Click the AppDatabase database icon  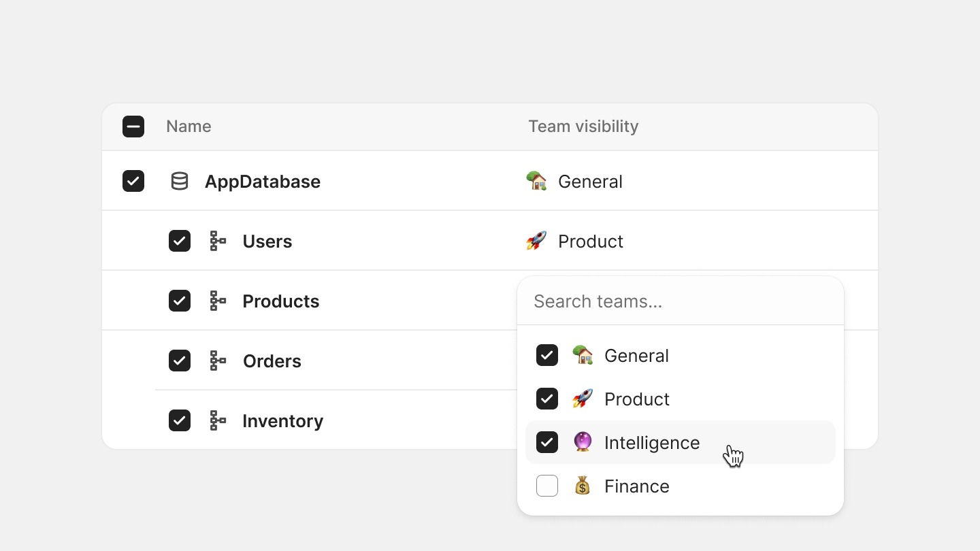(180, 182)
